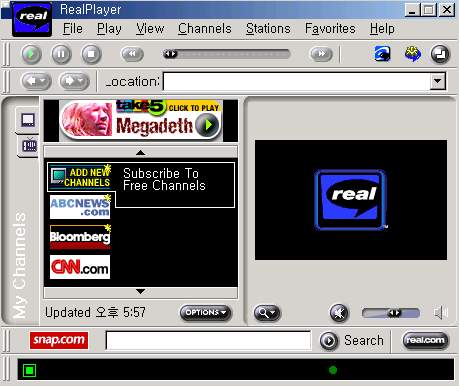The width and height of the screenshot is (459, 386).
Task: Click the green Play button
Action: click(31, 54)
